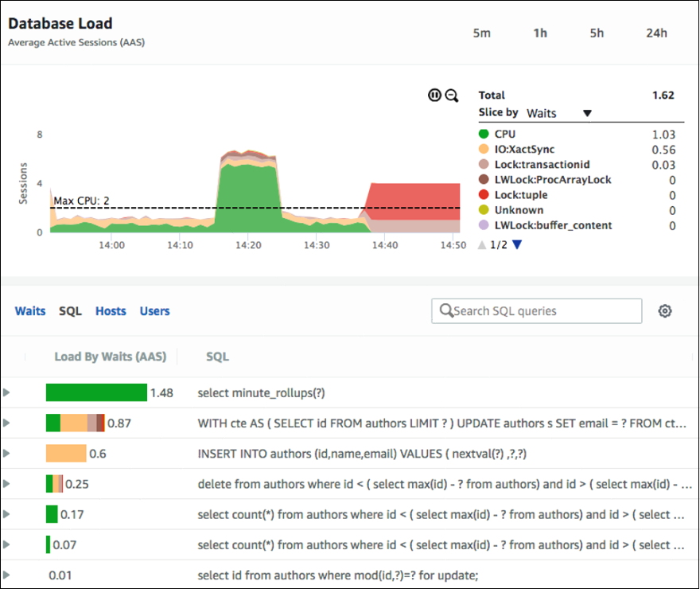Image resolution: width=700 pixels, height=589 pixels.
Task: Set time range to 24h
Action: click(x=656, y=33)
